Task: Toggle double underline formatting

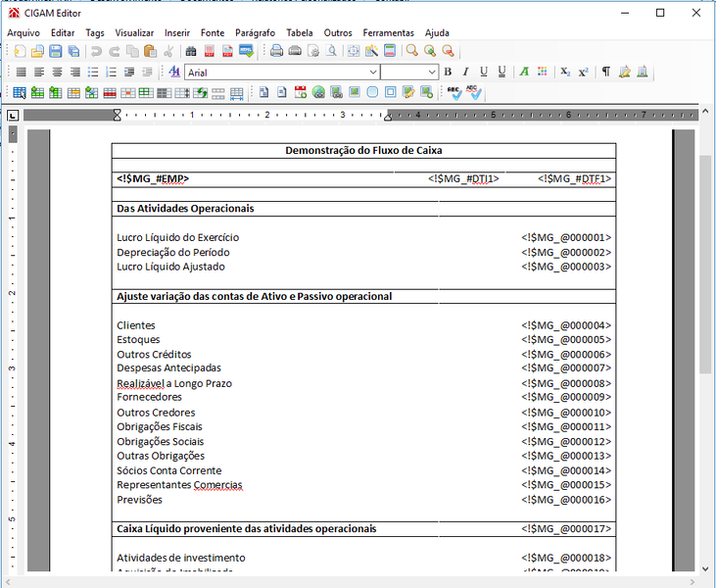Action: (x=501, y=72)
